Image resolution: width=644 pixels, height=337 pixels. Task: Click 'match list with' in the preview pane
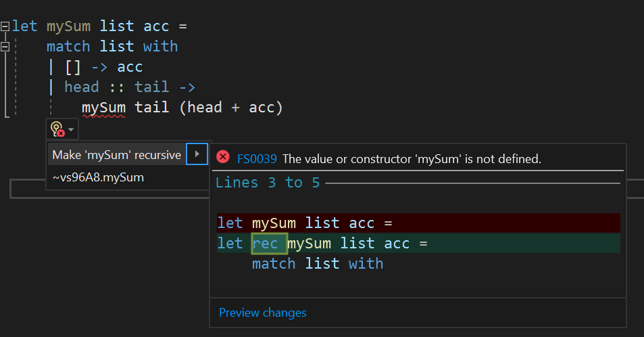(x=318, y=264)
